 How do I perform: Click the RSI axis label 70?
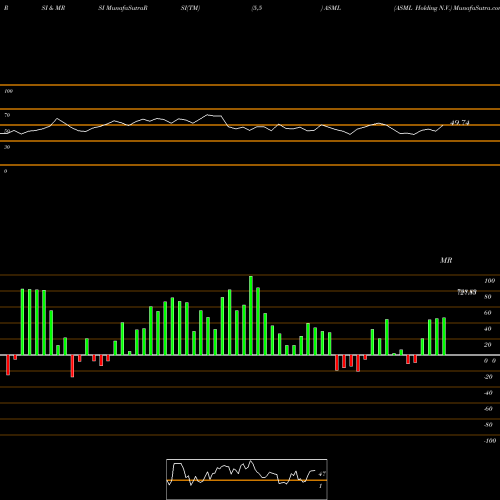(x=7, y=115)
